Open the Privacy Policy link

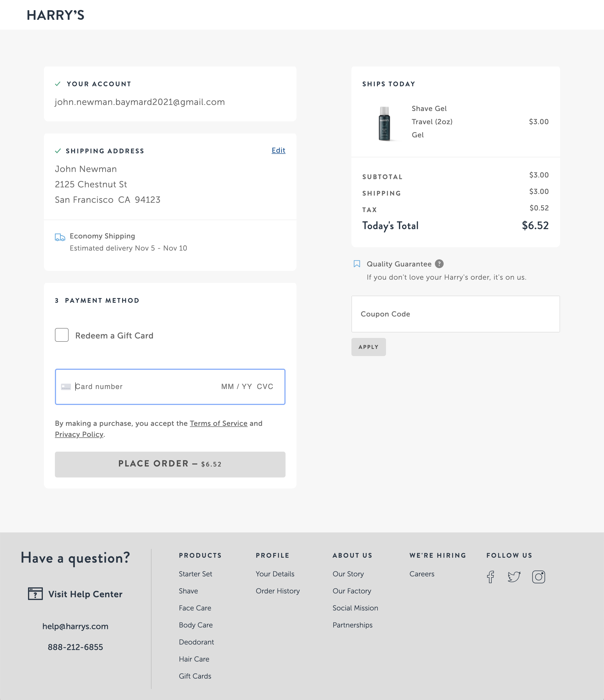(x=79, y=434)
